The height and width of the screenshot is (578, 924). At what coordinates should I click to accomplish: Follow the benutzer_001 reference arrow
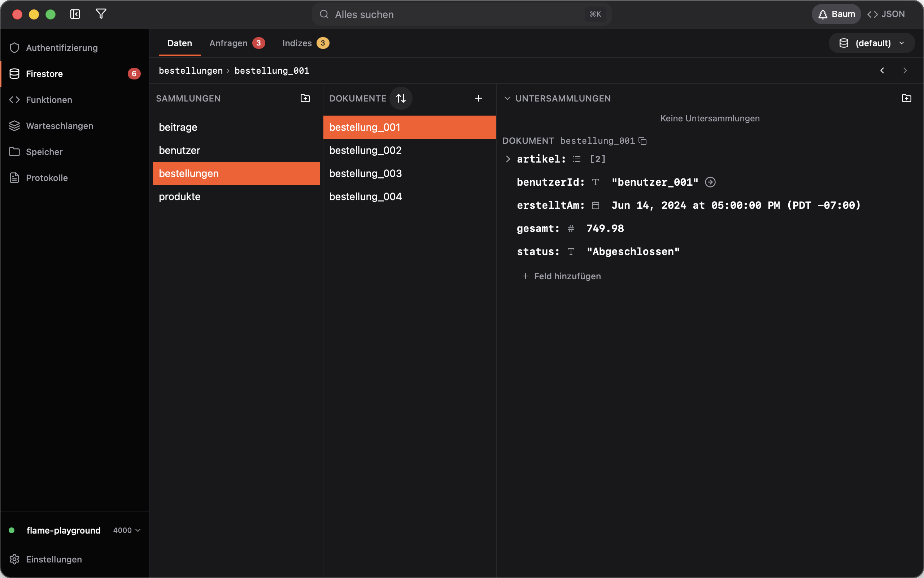(710, 182)
